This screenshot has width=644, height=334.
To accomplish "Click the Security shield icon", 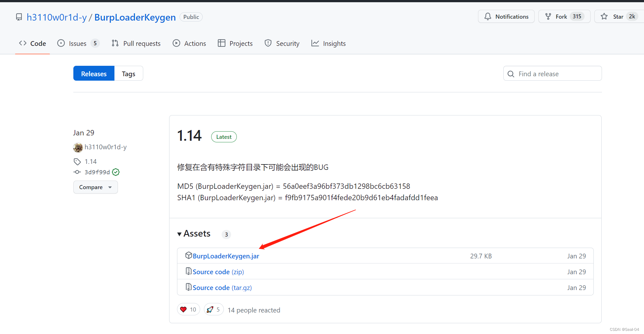I will (x=268, y=43).
